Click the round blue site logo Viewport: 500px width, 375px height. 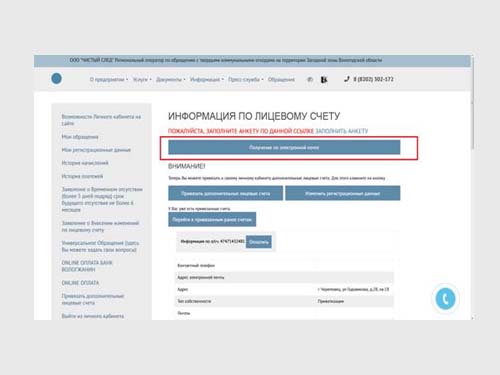pyautogui.click(x=56, y=79)
